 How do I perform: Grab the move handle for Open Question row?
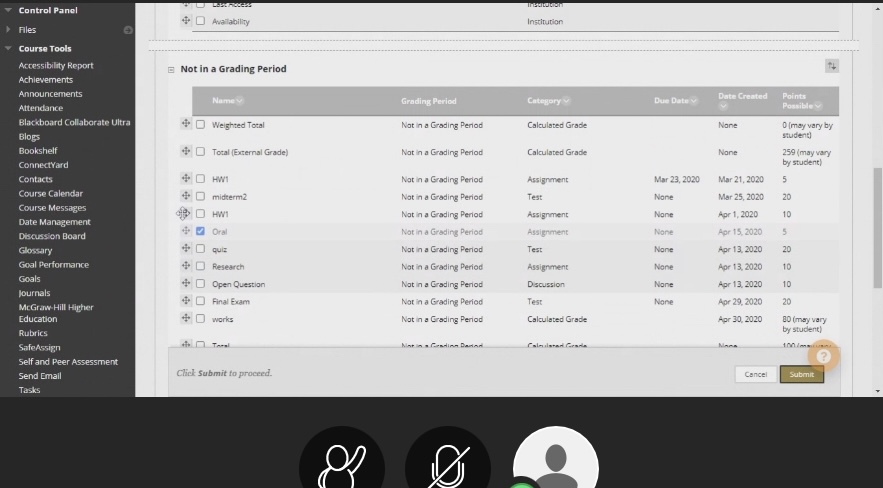186,283
